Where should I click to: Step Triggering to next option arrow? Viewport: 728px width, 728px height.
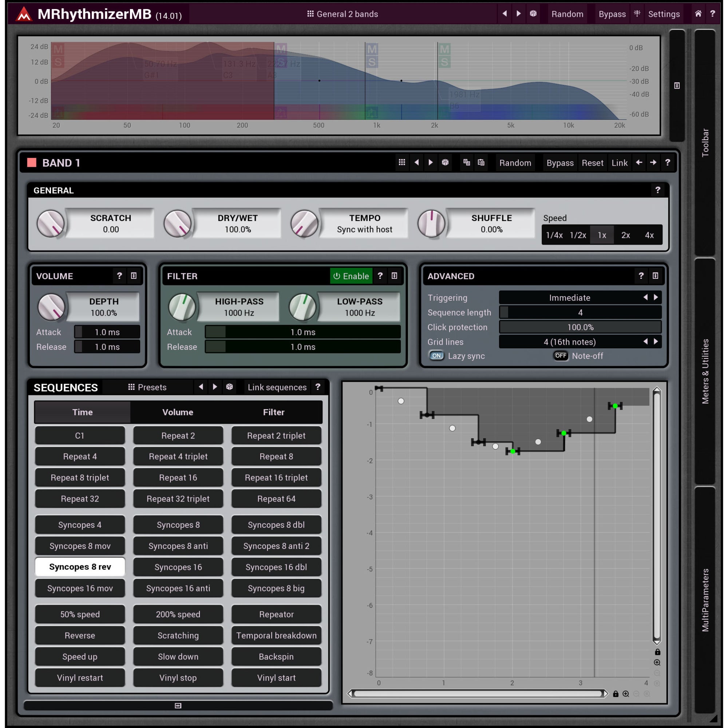(x=656, y=297)
